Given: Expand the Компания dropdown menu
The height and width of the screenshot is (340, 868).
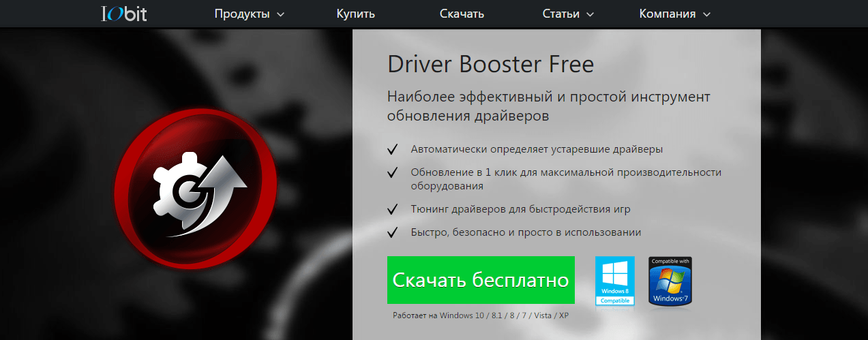Looking at the screenshot, I should (675, 14).
